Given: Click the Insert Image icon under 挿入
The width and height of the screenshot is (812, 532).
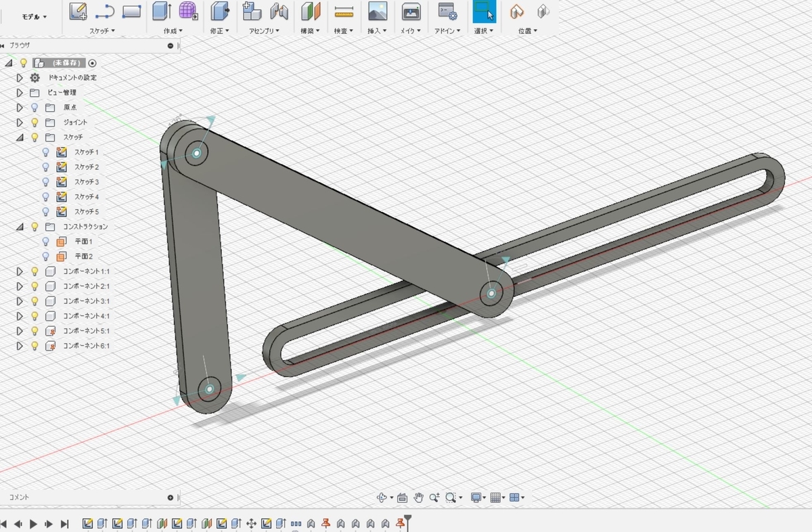Looking at the screenshot, I should 376,12.
